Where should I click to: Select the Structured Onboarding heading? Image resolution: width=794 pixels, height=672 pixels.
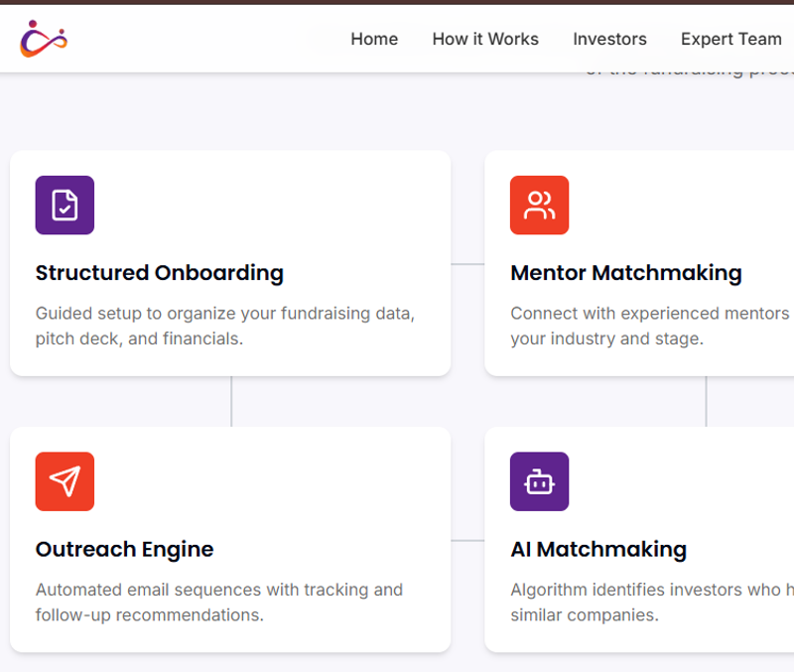click(160, 273)
